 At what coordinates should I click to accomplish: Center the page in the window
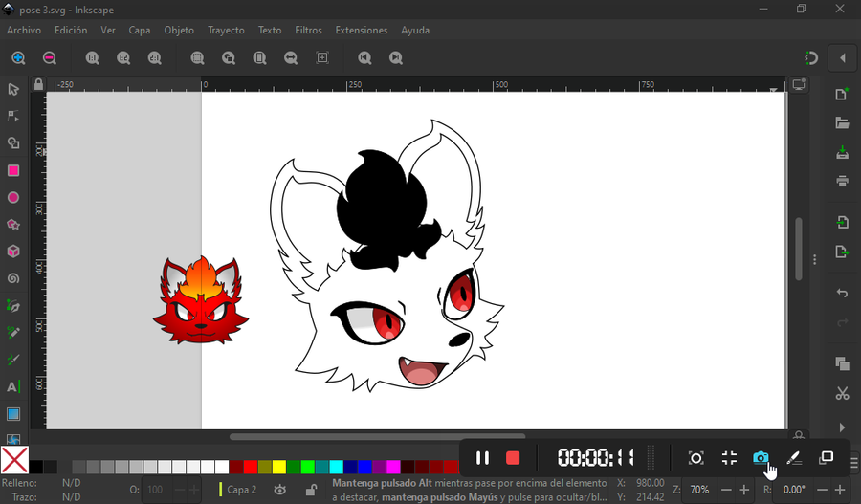[322, 57]
